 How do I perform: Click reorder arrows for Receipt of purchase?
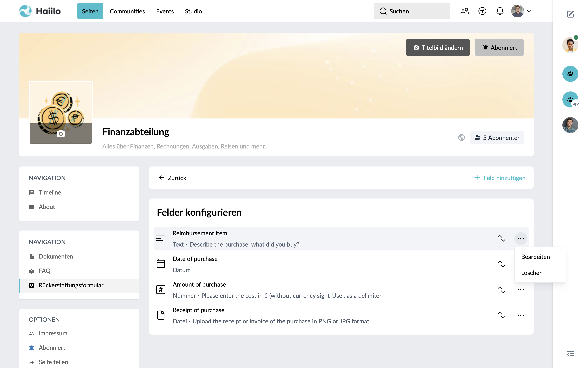(x=501, y=315)
